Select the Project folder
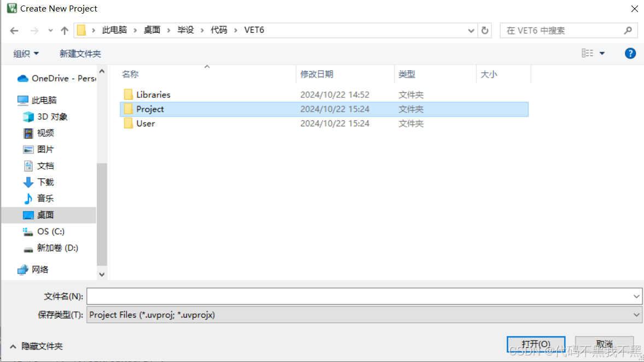The height and width of the screenshot is (362, 644). click(324, 109)
